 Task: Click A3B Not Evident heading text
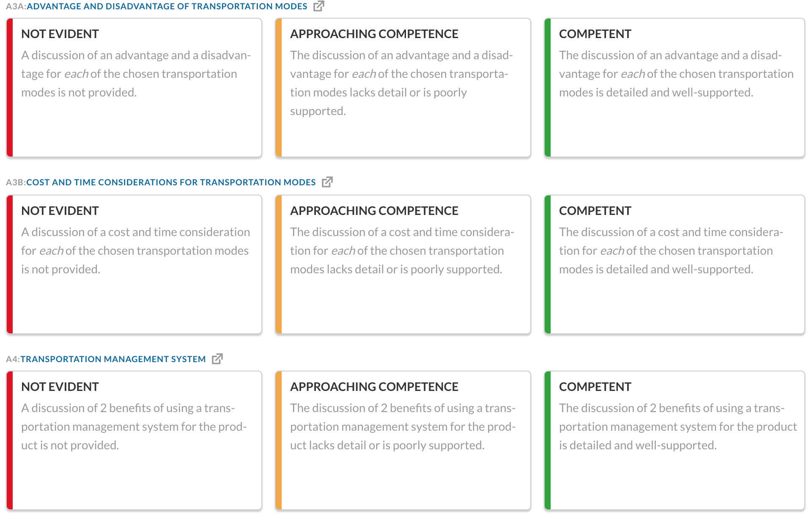pyautogui.click(x=60, y=211)
